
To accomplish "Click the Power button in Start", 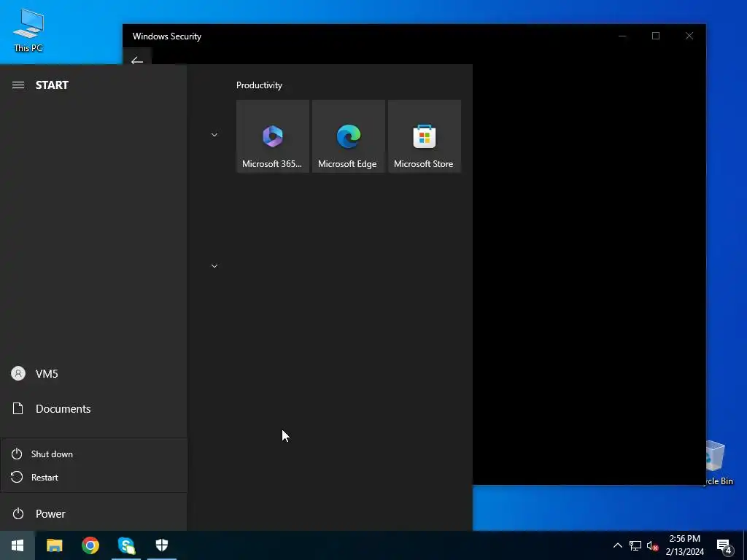I will click(x=93, y=514).
